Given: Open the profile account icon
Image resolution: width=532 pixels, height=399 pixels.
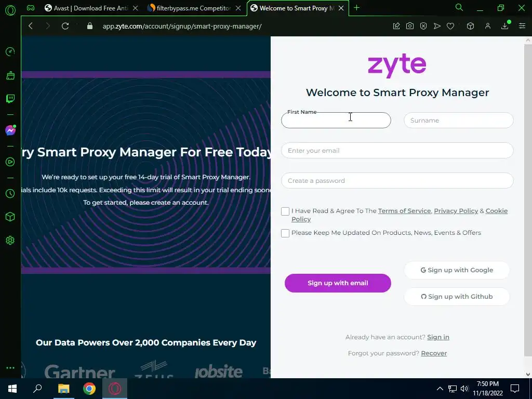Looking at the screenshot, I should (x=488, y=26).
